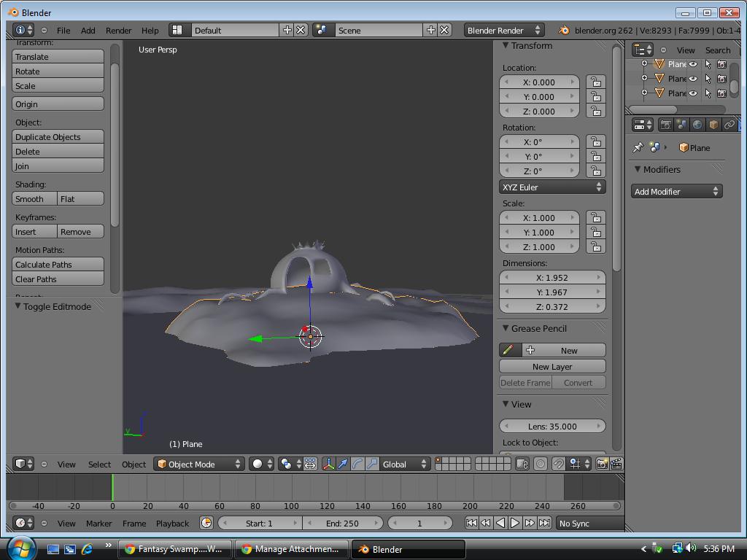The width and height of the screenshot is (747, 560).
Task: Click the Duplicate Objects button
Action: pos(58,136)
